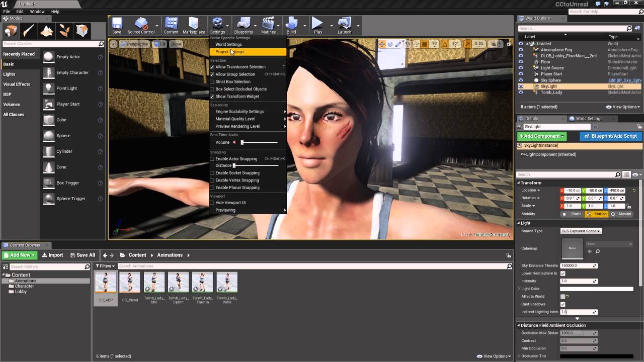
Task: Enable Vertex Snapping checkbox
Action: [x=212, y=180]
